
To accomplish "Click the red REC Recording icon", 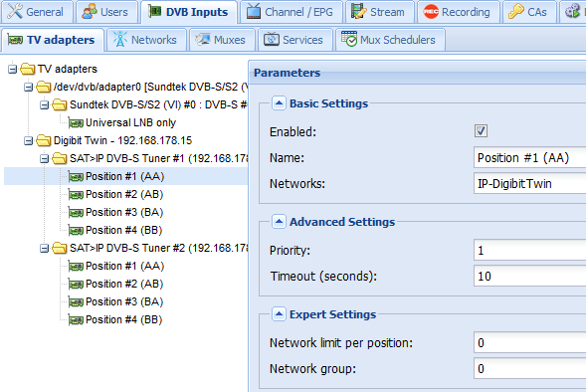I will point(431,12).
